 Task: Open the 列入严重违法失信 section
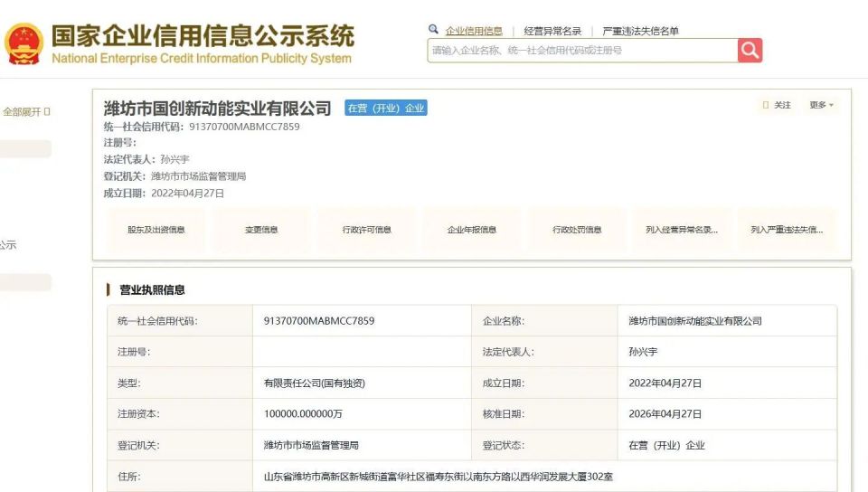pyautogui.click(x=787, y=230)
